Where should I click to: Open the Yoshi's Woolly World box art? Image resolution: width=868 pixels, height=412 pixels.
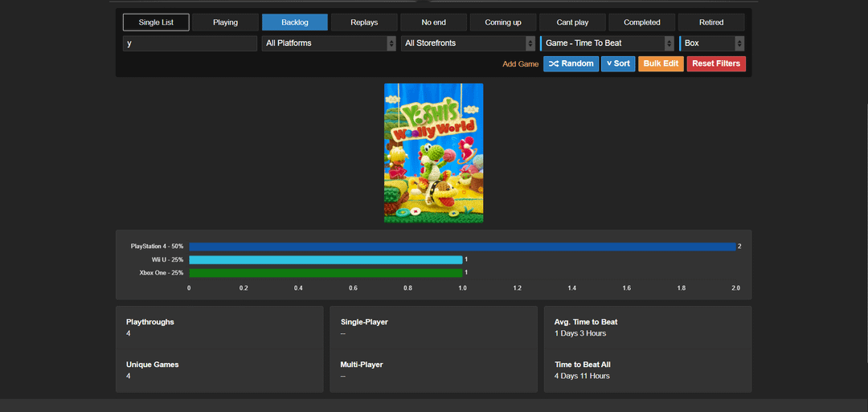tap(433, 153)
